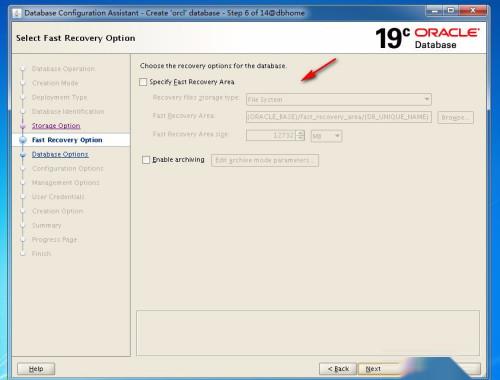The width and height of the screenshot is (500, 380).
Task: Click the Java icon in title bar
Action: (17, 13)
